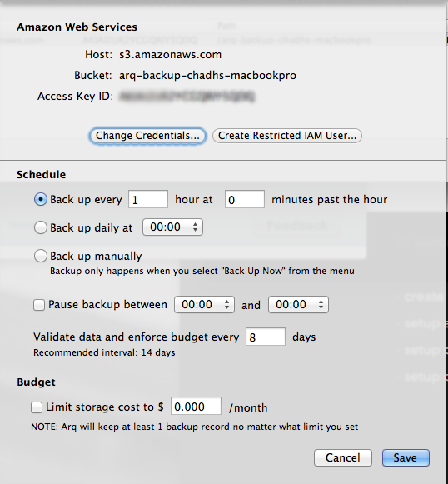Cancel the preferences dialog
Image resolution: width=448 pixels, height=484 pixels.
point(343,457)
